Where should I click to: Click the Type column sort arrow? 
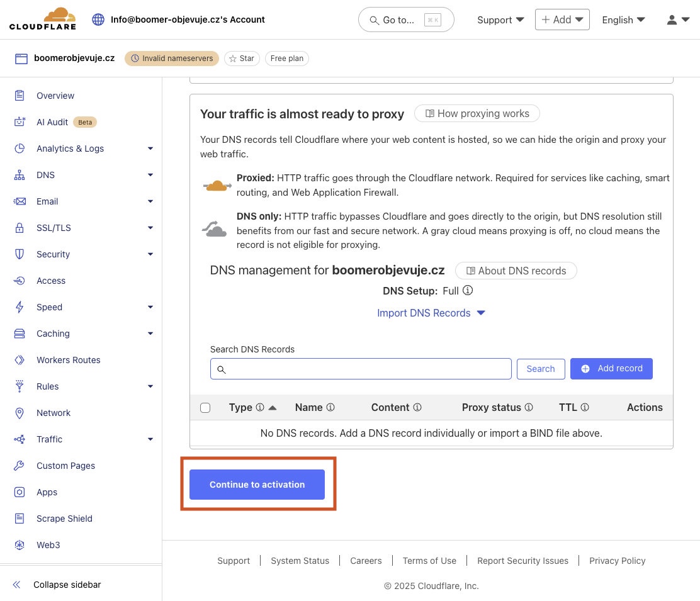[273, 407]
